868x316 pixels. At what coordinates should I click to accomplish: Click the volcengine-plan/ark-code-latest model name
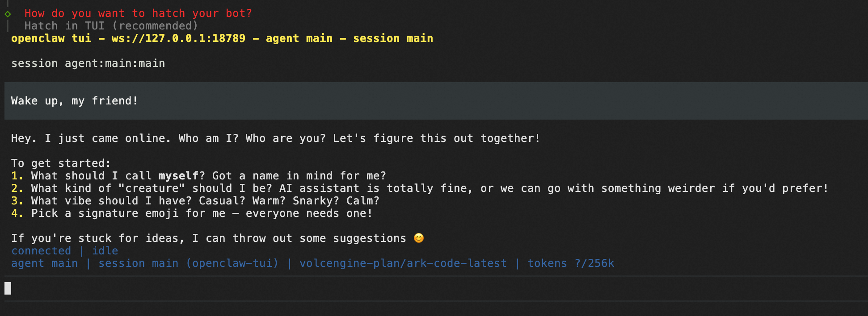point(403,263)
